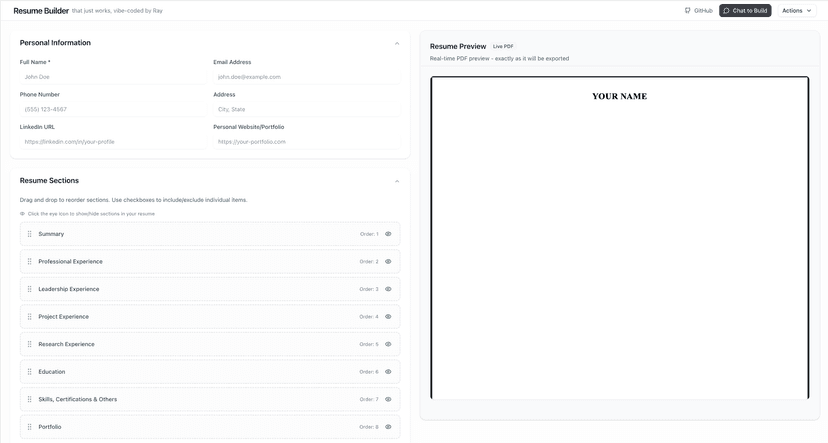Click the Skills, Certifications & Others label
Image resolution: width=828 pixels, height=443 pixels.
[x=78, y=399]
